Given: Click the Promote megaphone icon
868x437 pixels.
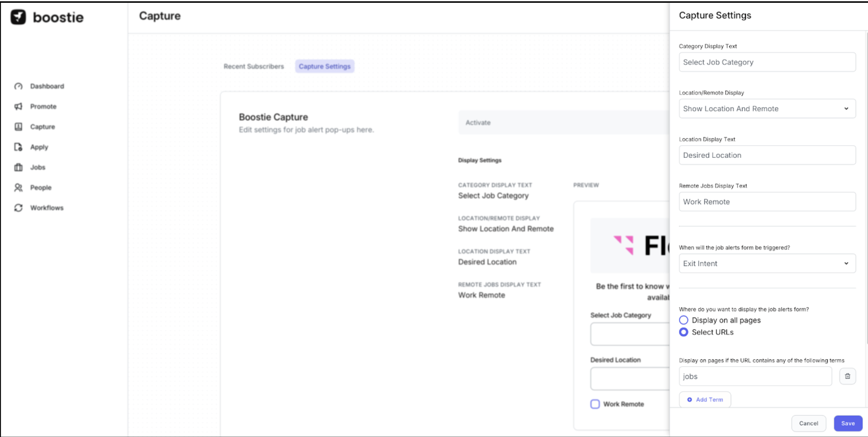Looking at the screenshot, I should click(x=18, y=106).
